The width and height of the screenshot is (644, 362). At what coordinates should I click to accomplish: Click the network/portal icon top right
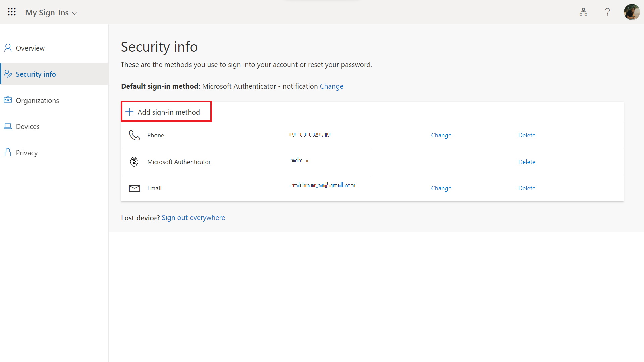[x=584, y=12]
